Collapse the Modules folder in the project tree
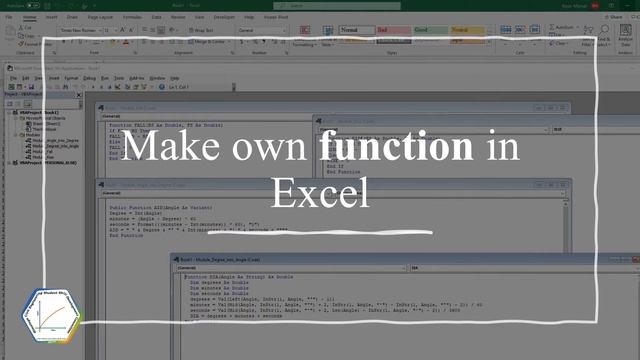The image size is (640, 360). coord(15,135)
